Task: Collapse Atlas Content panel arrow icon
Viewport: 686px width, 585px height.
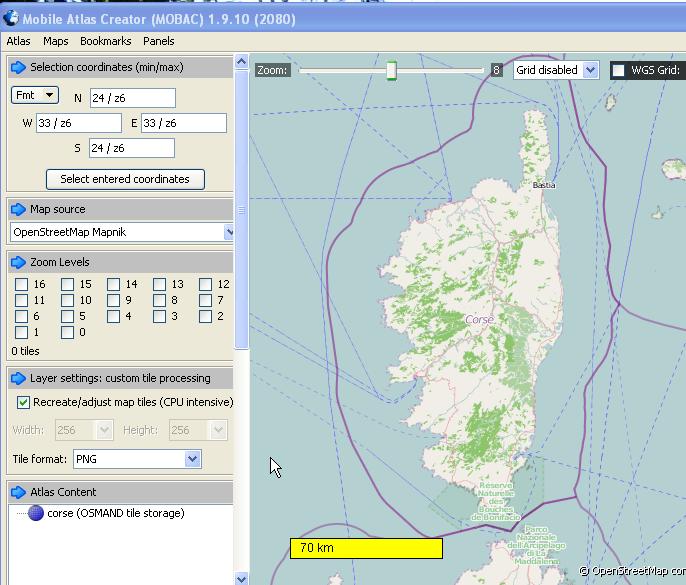Action: point(18,492)
